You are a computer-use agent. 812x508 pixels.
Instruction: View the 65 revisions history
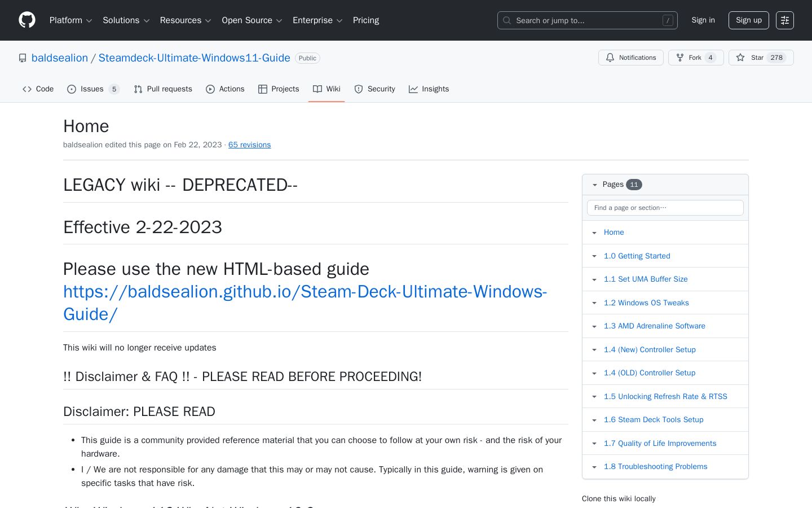click(x=249, y=145)
